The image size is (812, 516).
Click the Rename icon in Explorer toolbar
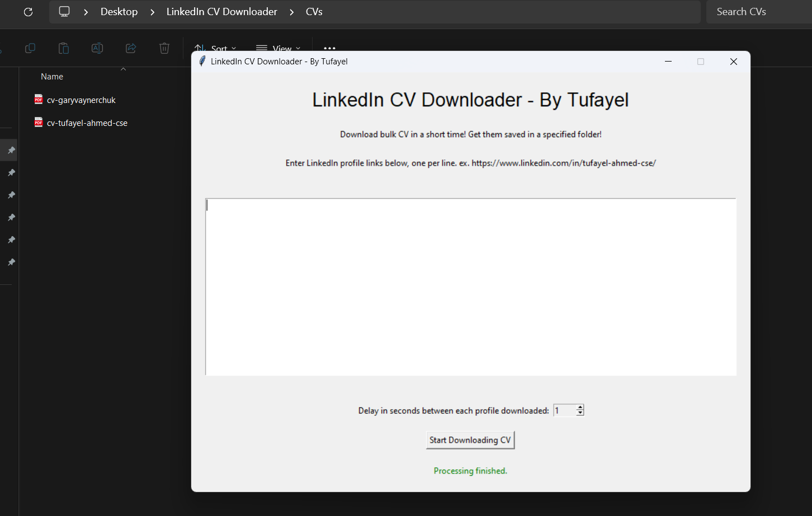click(97, 48)
